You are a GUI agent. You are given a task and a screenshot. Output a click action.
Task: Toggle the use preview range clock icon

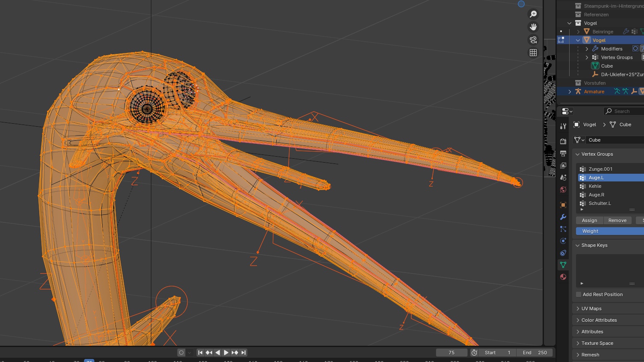point(474,353)
